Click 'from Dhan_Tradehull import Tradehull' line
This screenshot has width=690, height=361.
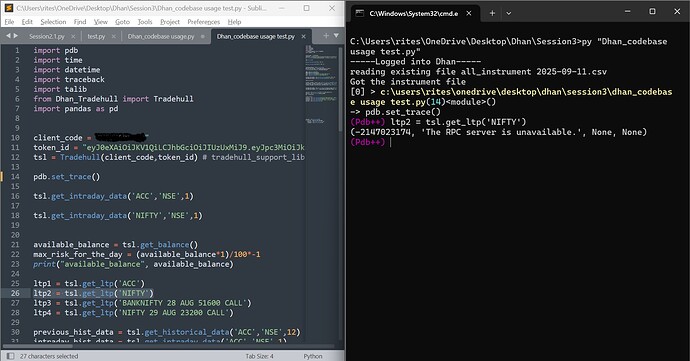114,99
